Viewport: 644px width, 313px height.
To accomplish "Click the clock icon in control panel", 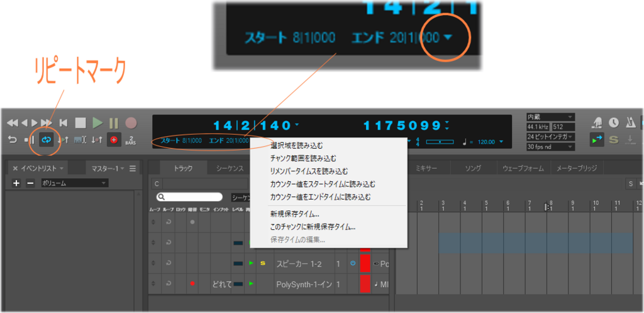I will point(614,122).
